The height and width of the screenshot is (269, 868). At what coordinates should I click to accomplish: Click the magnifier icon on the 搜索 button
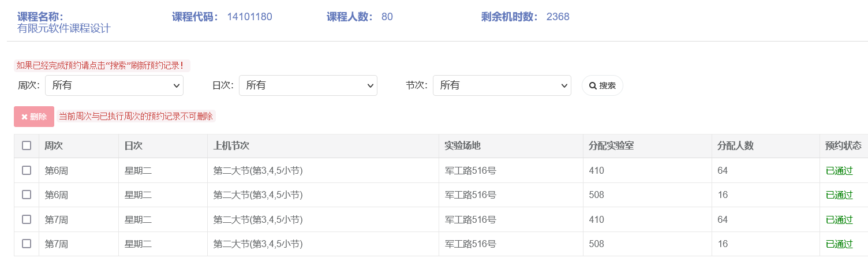593,86
